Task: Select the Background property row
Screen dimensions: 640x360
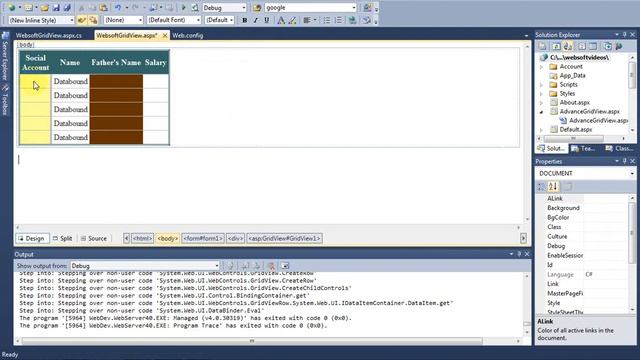Action: (582, 208)
